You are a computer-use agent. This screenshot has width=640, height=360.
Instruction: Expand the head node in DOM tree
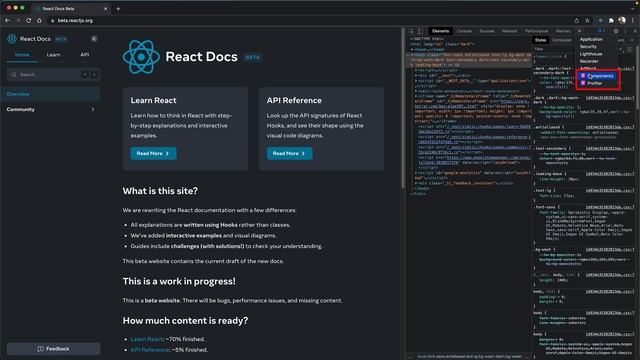pos(412,49)
